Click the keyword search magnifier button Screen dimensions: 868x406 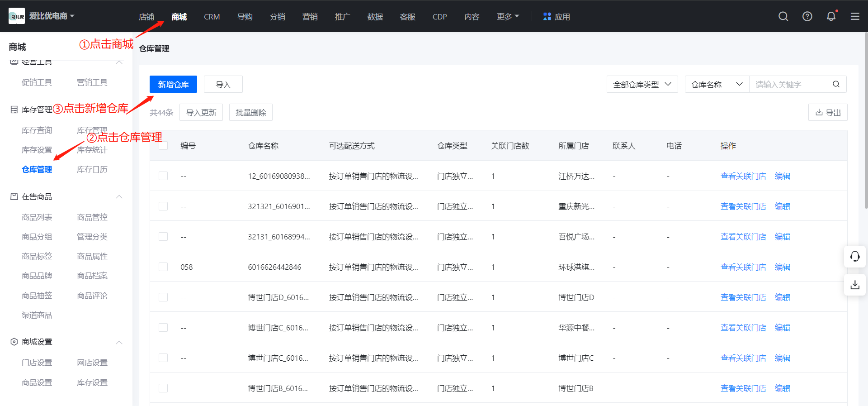point(836,84)
